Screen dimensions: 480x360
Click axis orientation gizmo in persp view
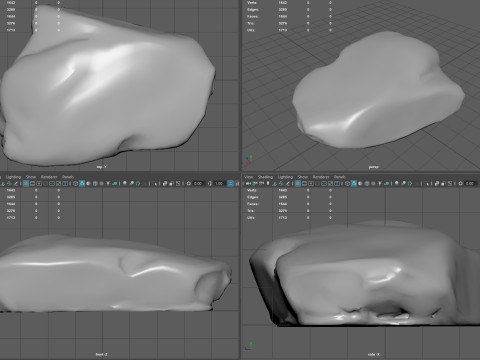pos(249,160)
